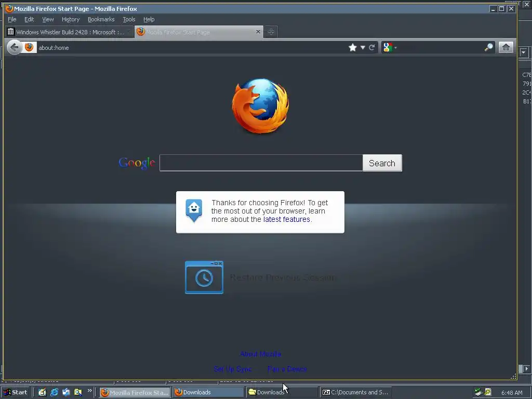Click the second system tray icon
This screenshot has height=399, width=532.
488,392
